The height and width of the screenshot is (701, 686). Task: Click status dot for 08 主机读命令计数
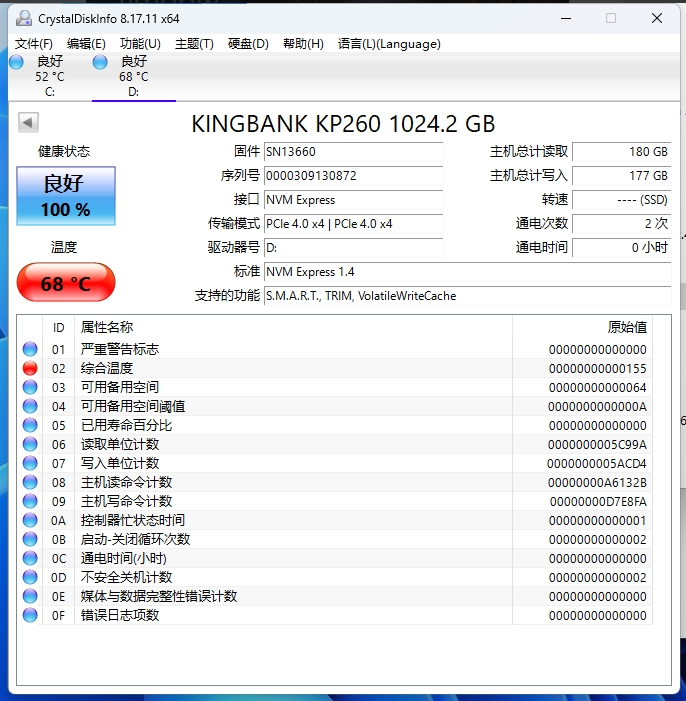30,482
